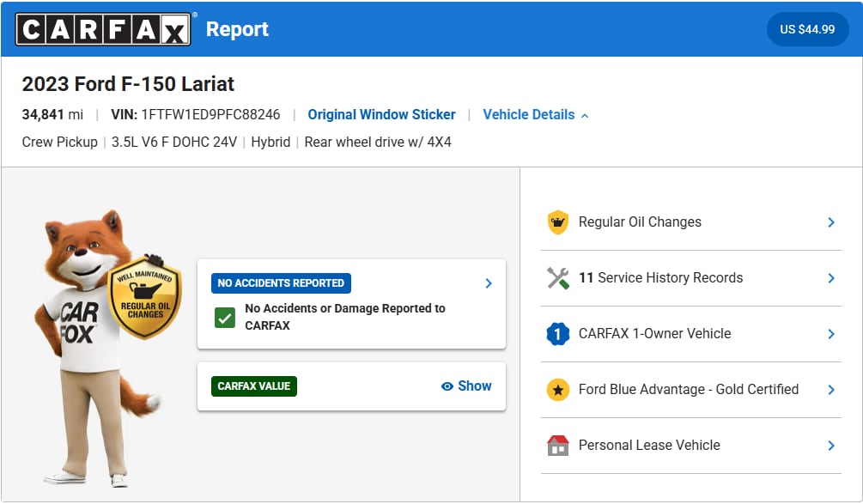Click the US $44.99 price button
The width and height of the screenshot is (863, 504).
pyautogui.click(x=807, y=29)
